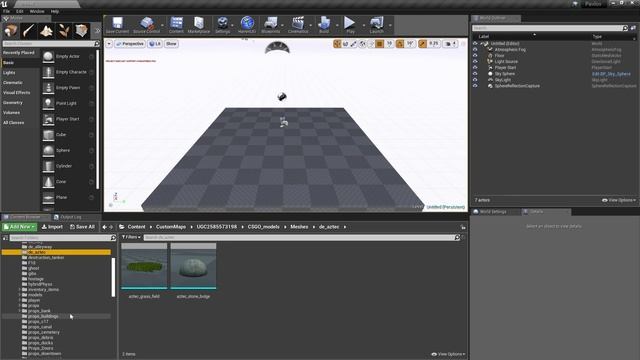Select the rotate gizmo icon in viewport

[x=345, y=44]
